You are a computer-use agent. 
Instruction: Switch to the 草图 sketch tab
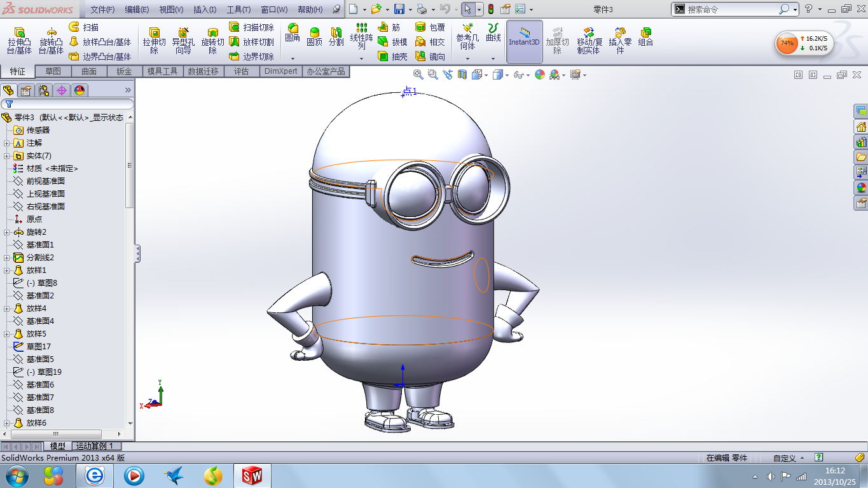[x=53, y=71]
